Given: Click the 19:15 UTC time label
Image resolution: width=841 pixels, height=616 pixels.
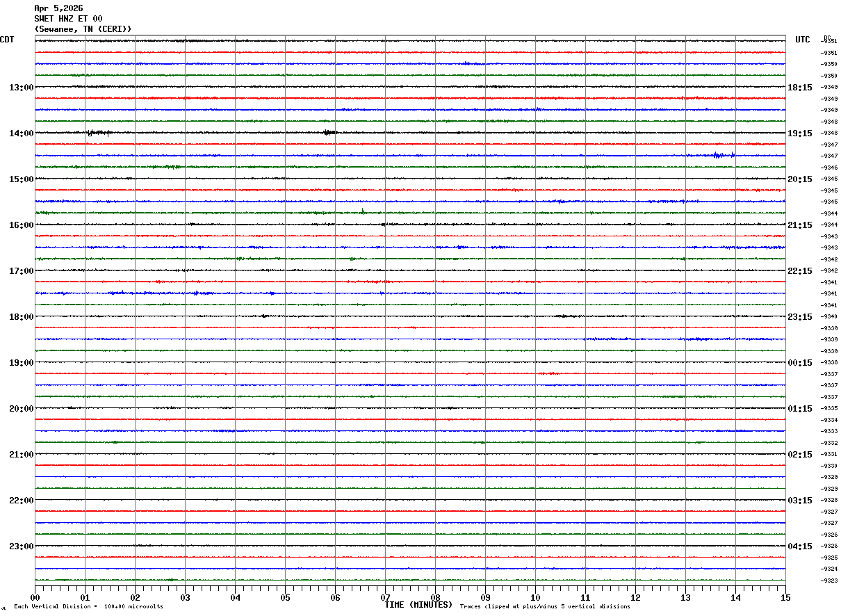Looking at the screenshot, I should coord(800,133).
